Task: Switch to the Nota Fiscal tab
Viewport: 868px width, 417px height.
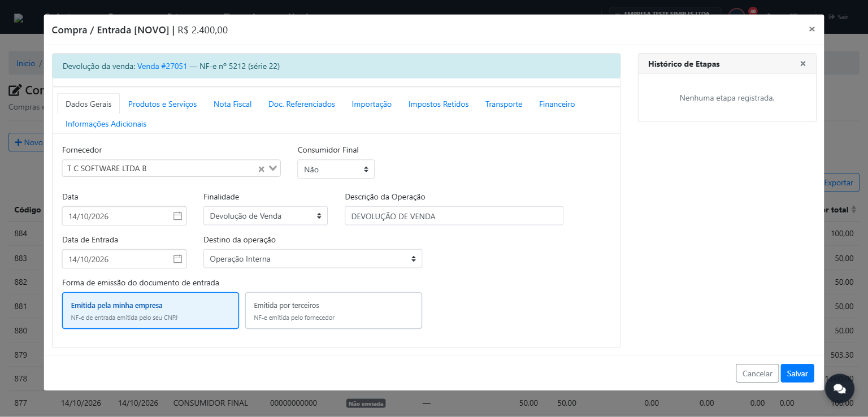Action: pyautogui.click(x=233, y=104)
